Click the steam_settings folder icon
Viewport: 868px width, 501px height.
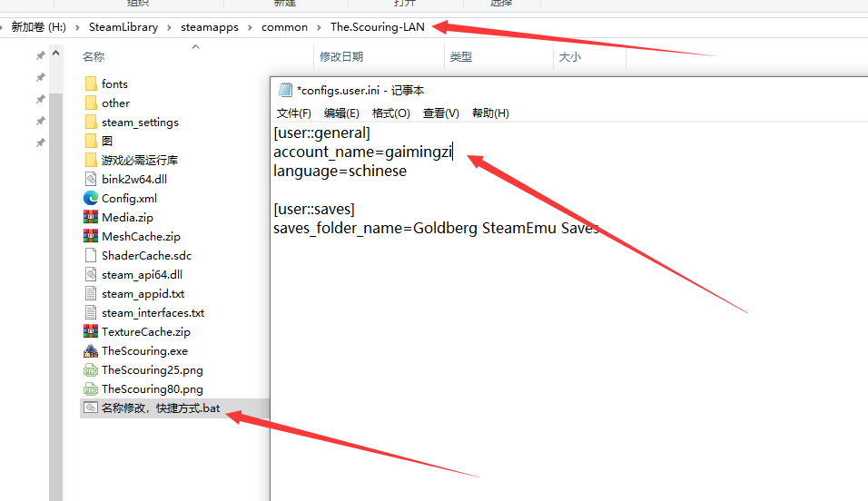[x=91, y=123]
